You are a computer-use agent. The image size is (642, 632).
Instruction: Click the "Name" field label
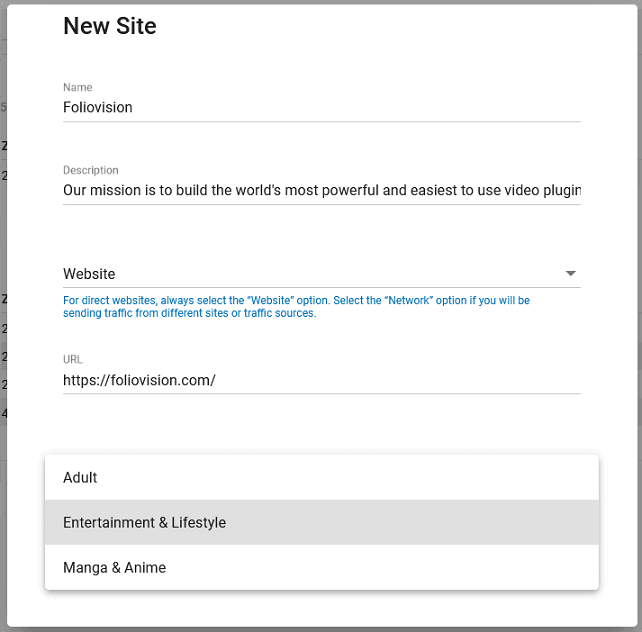(x=77, y=87)
